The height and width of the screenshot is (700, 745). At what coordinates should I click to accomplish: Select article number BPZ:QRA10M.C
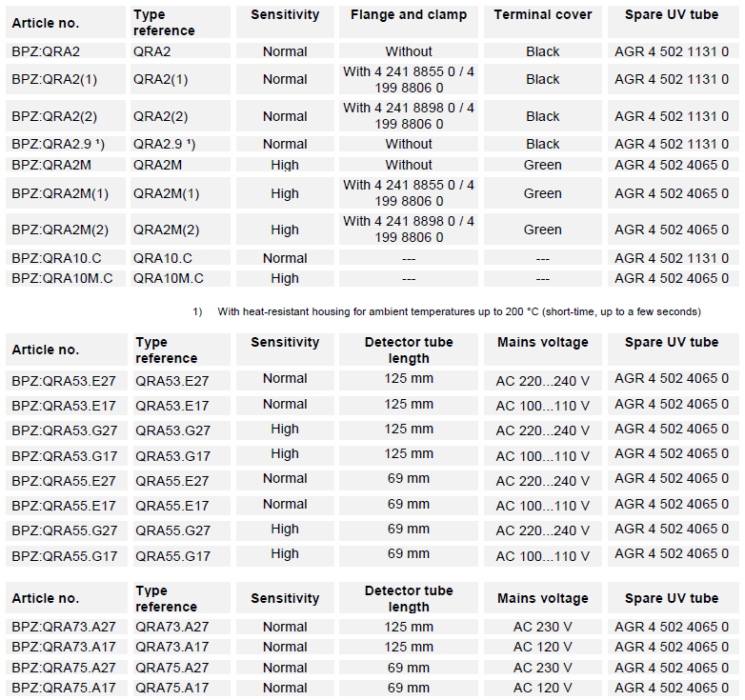pos(62,278)
